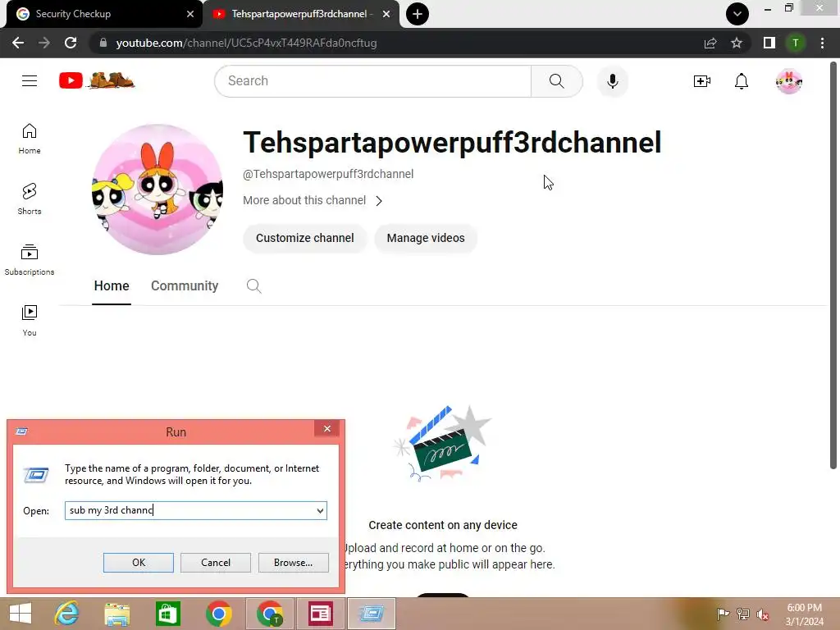Open a new browser tab
Viewport: 840px width, 630px height.
pyautogui.click(x=418, y=14)
